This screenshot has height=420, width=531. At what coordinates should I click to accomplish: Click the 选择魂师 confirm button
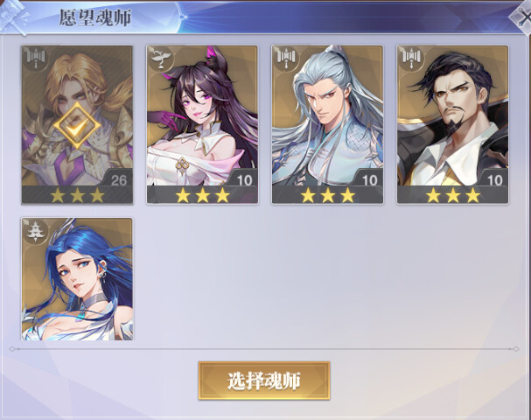(x=264, y=381)
